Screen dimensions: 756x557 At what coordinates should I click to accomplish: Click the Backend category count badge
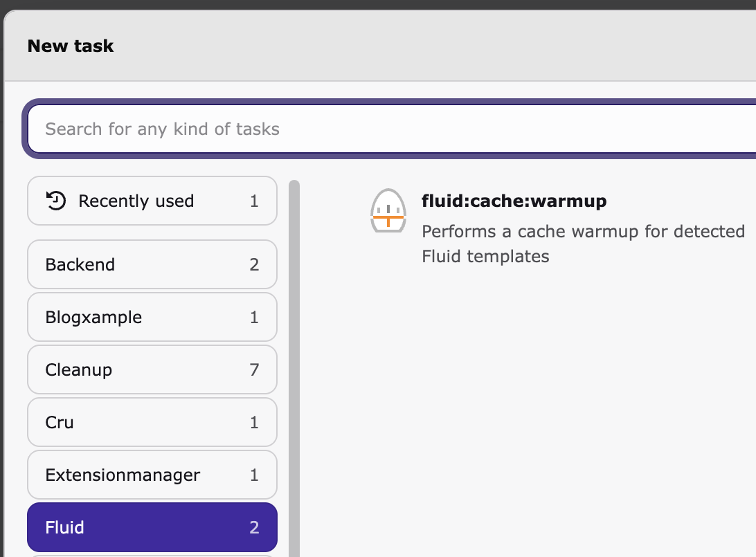254,264
